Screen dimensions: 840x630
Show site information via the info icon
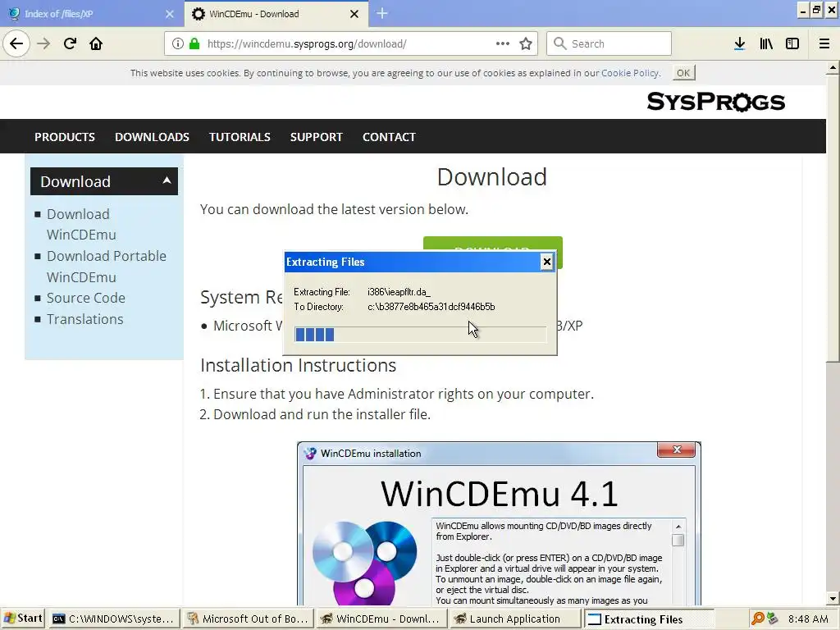coord(178,43)
